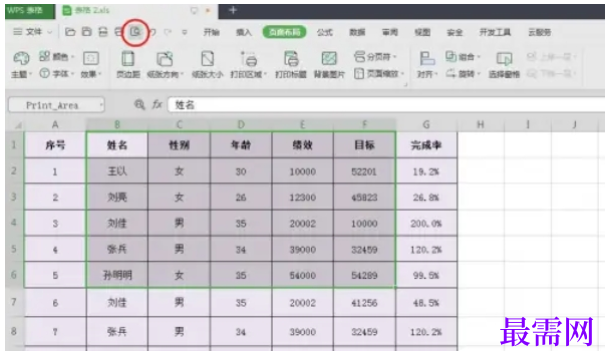Image resolution: width=612 pixels, height=363 pixels.
Task: Open the 文件 menu
Action: (x=32, y=32)
